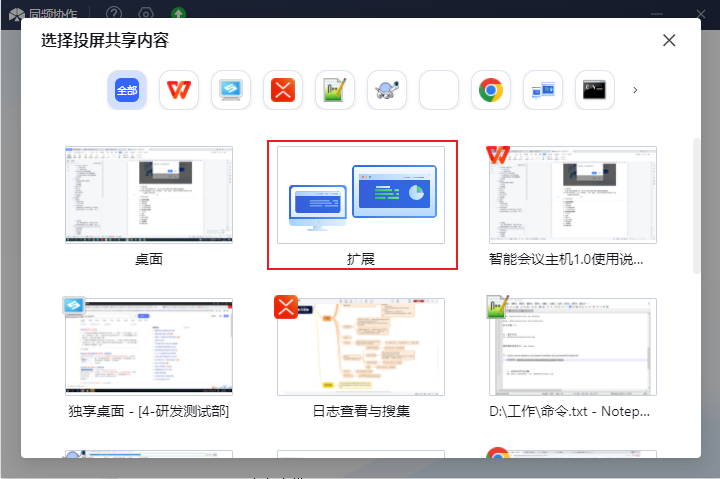
Task: Open settings gear in the 同频协作 title bar
Action: (146, 13)
